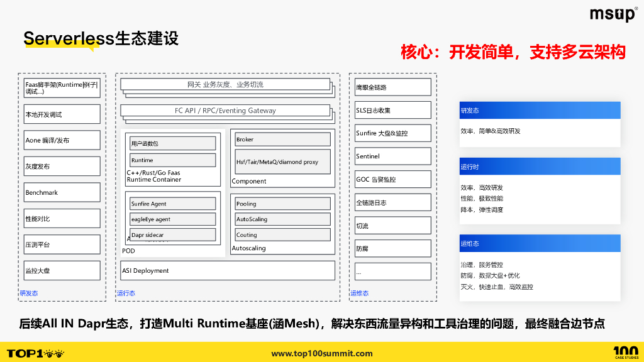
Task: Click the blue 运行时 header bar
Action: 540,166
